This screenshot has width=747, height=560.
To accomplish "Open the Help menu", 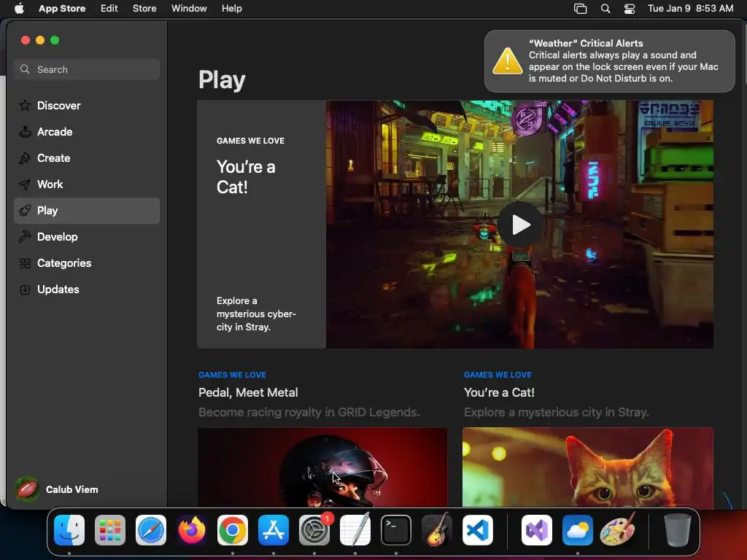I will tap(231, 8).
